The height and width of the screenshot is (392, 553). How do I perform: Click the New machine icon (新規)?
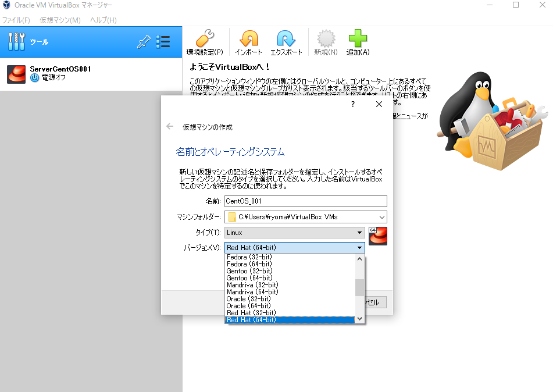[326, 38]
